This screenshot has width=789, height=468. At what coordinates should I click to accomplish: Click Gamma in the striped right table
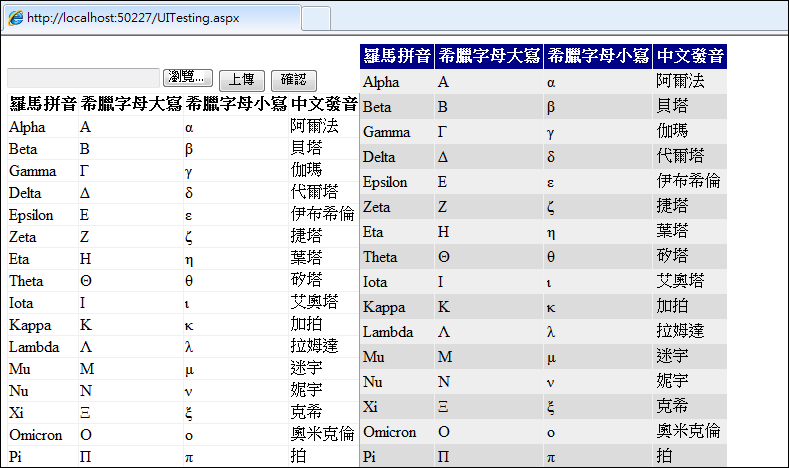[386, 132]
